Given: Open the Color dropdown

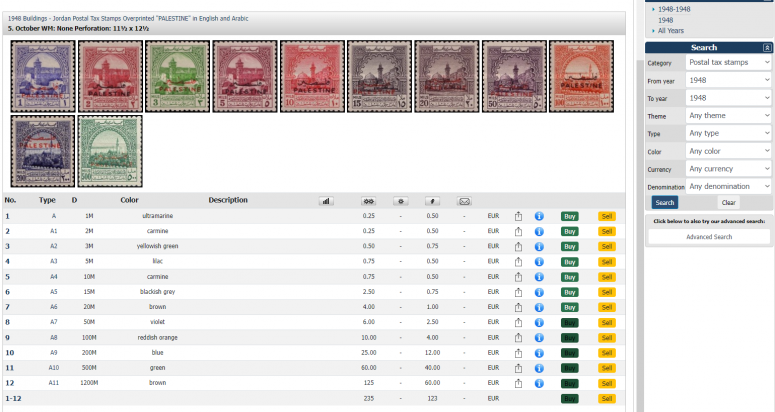Looking at the screenshot, I should (728, 151).
